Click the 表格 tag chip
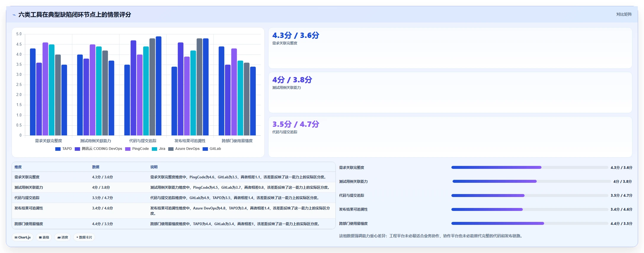 click(44, 237)
